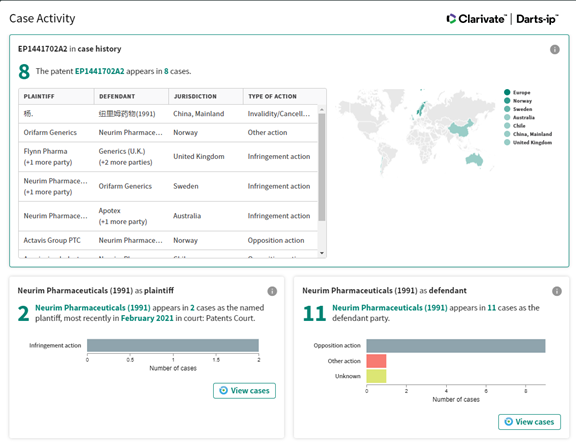Click the Infringement action bar in plaintiff chart
Screen dimensions: 576x447
tap(173, 346)
